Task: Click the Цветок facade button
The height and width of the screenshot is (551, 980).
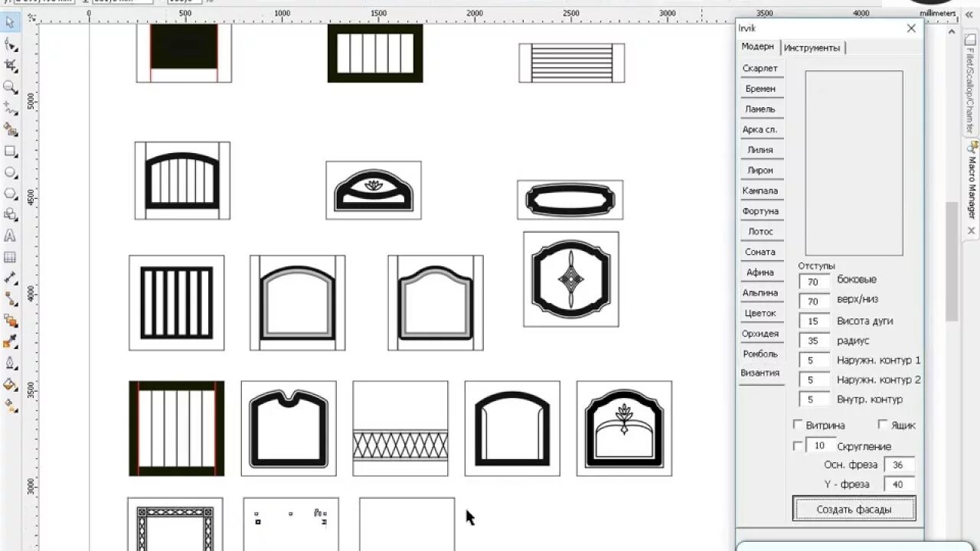Action: pos(760,313)
